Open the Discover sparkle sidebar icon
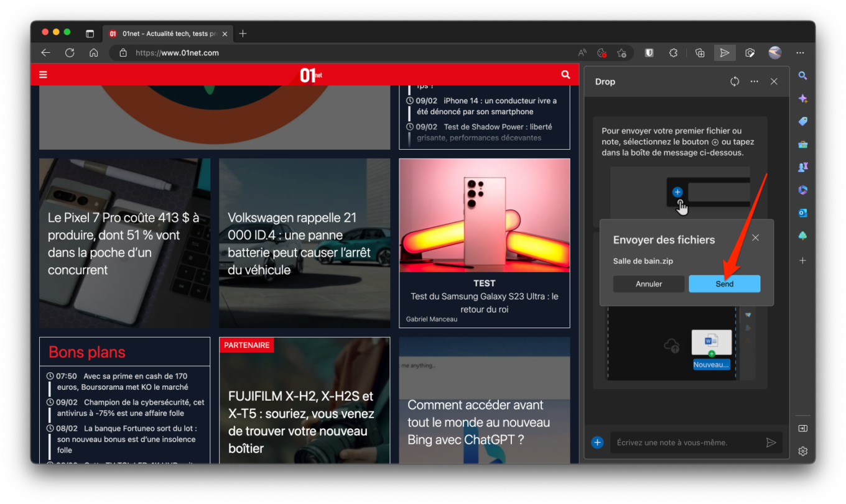Screen dimensions: 846x504 click(802, 99)
